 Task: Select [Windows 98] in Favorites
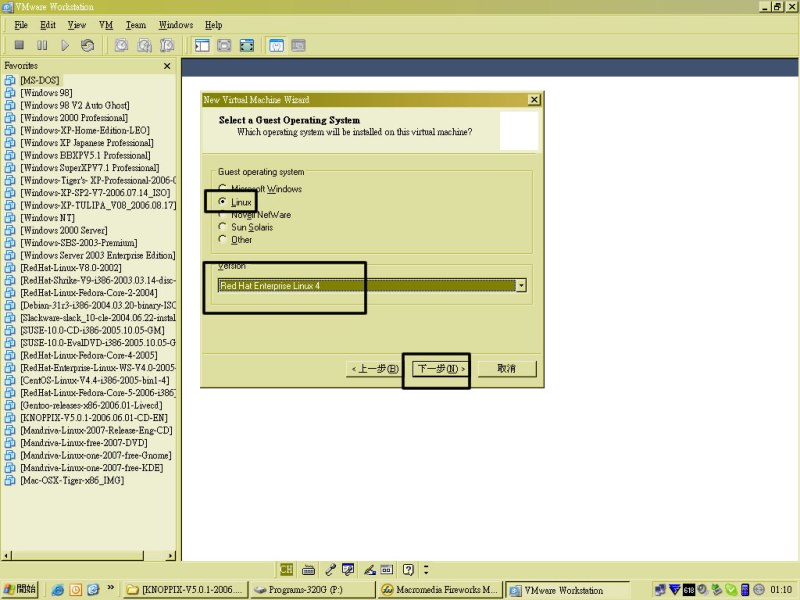click(46, 93)
